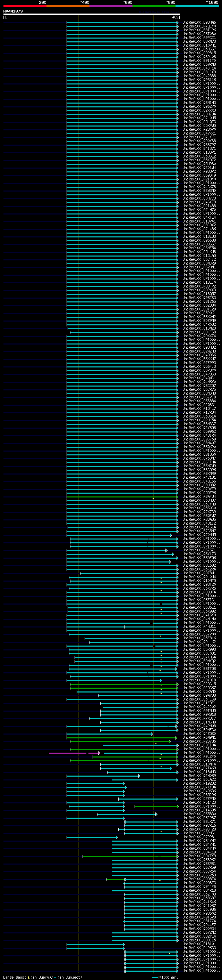Screen dimensions: 222x980
Task: Click UniRef100_A2DGL5 hit label
Action: (199, 684)
